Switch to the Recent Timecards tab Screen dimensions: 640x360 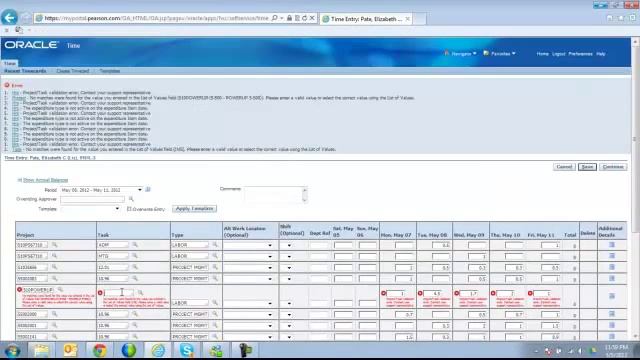25,71
